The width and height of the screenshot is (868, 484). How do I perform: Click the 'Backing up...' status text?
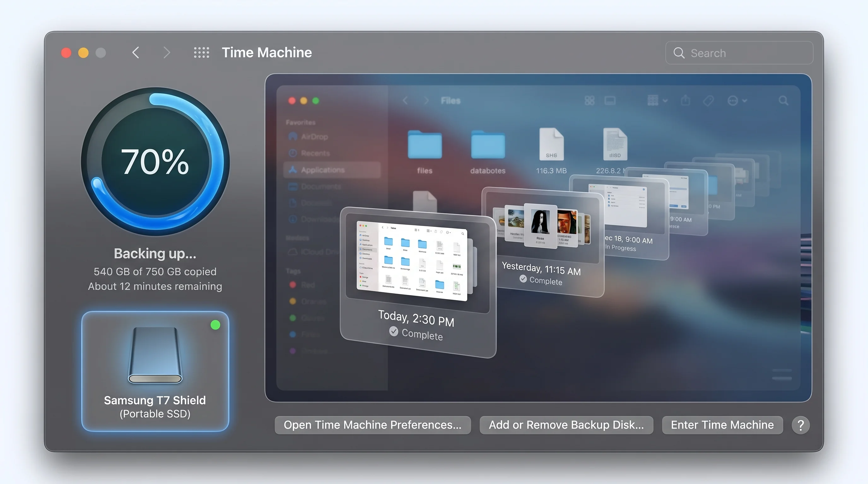155,254
